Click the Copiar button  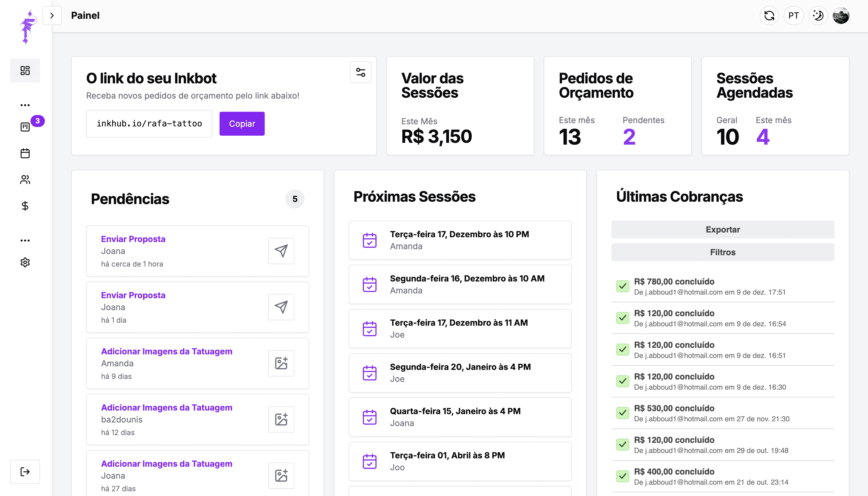click(242, 124)
